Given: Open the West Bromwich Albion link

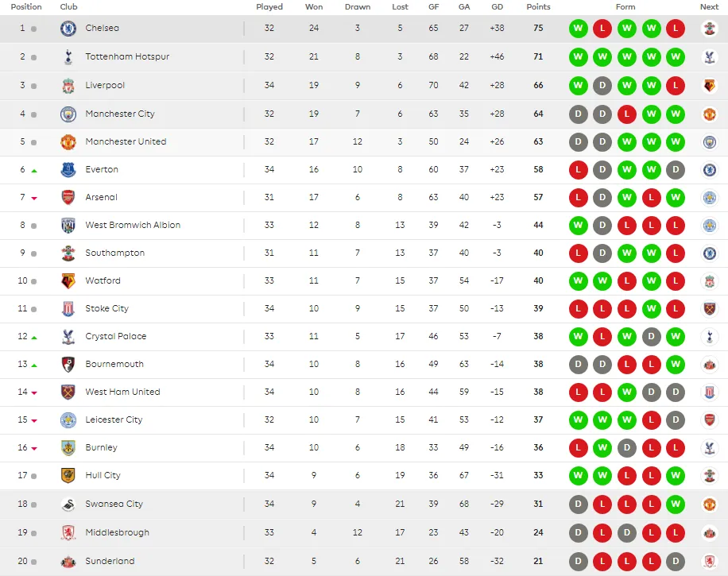Looking at the screenshot, I should [x=133, y=225].
